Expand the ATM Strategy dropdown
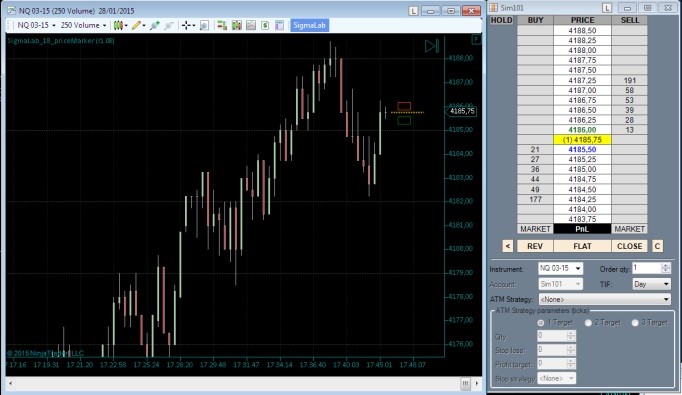 tap(605, 299)
